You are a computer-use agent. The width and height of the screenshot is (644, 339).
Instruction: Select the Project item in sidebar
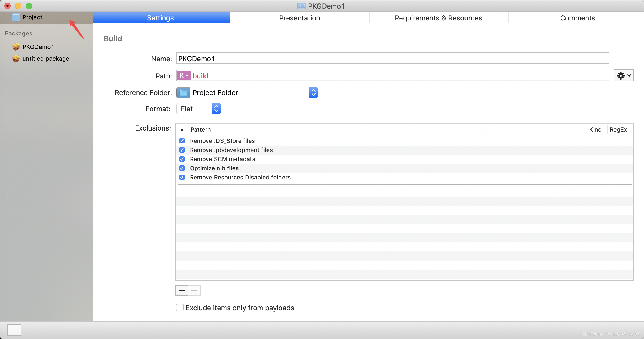coord(46,17)
